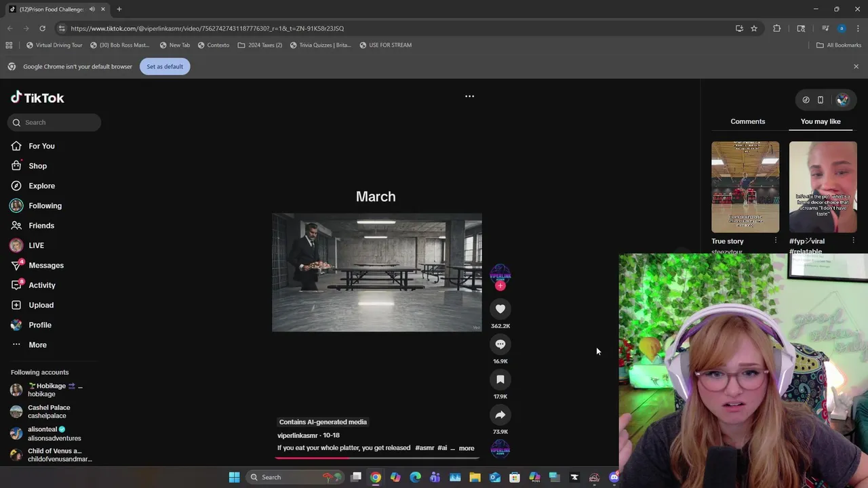Open the Windows Start menu
Image resolution: width=868 pixels, height=488 pixels.
[234, 477]
